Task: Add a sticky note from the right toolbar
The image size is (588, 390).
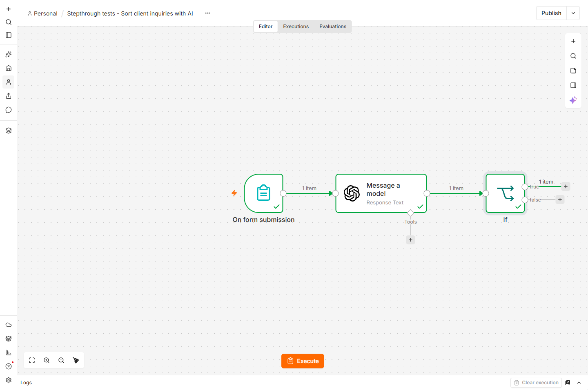Action: pos(573,71)
